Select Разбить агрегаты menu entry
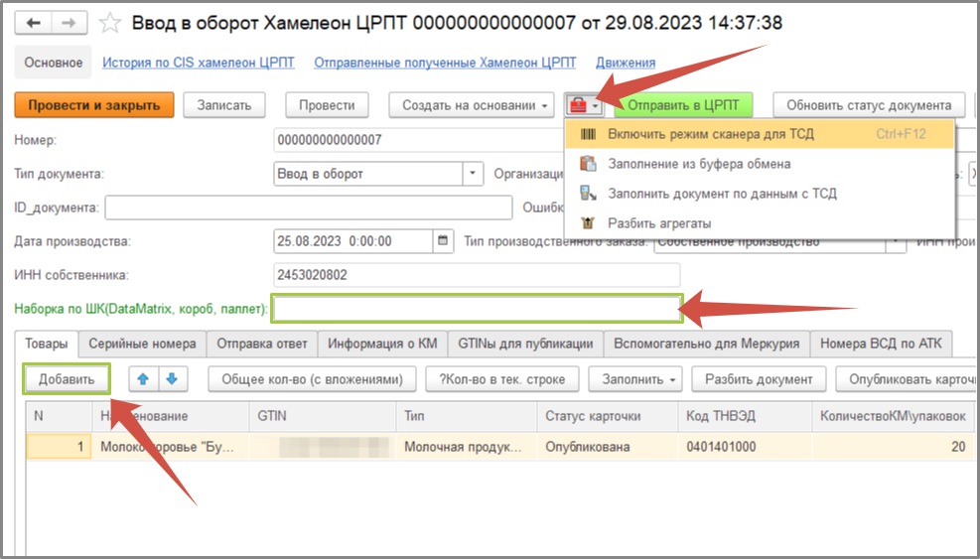Screen dimensions: 980x559 coord(760,222)
